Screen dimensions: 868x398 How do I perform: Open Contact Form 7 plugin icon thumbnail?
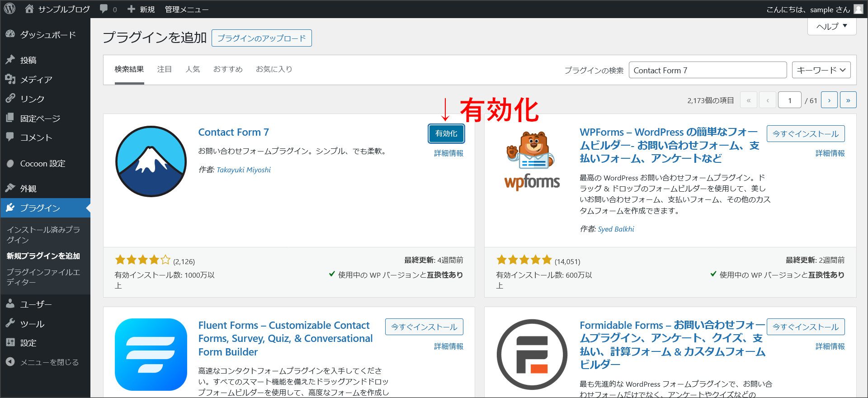(x=151, y=161)
